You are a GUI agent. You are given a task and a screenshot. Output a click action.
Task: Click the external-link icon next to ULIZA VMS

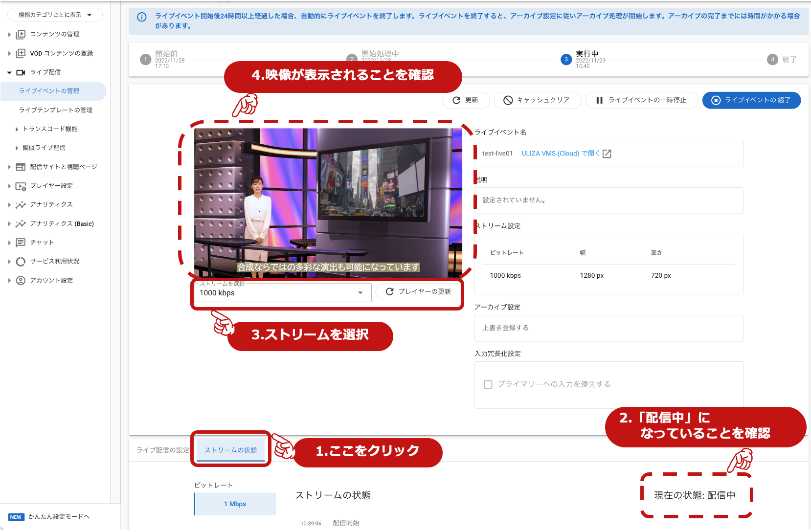pyautogui.click(x=607, y=154)
